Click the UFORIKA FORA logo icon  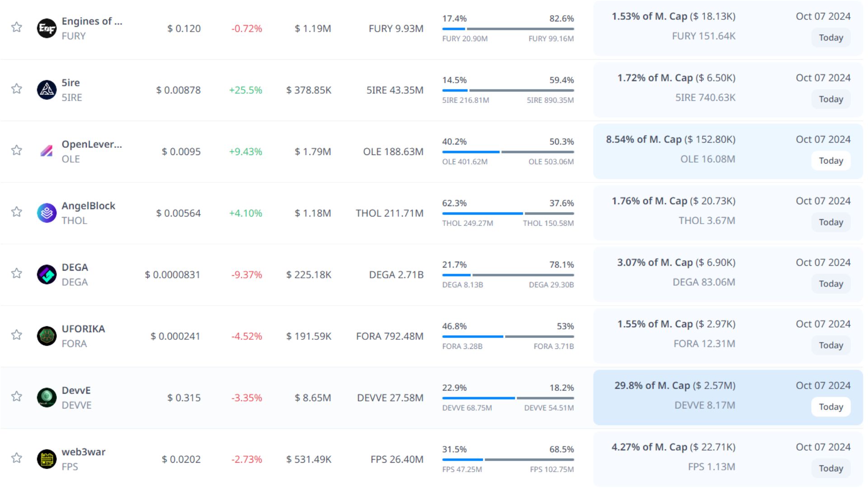coord(47,336)
